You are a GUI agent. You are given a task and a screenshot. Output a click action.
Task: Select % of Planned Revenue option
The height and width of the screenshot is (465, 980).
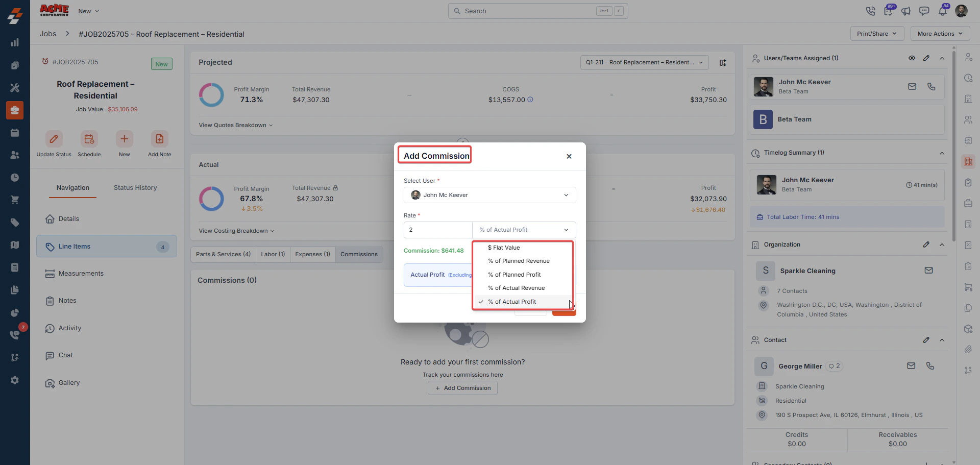[x=523, y=261]
